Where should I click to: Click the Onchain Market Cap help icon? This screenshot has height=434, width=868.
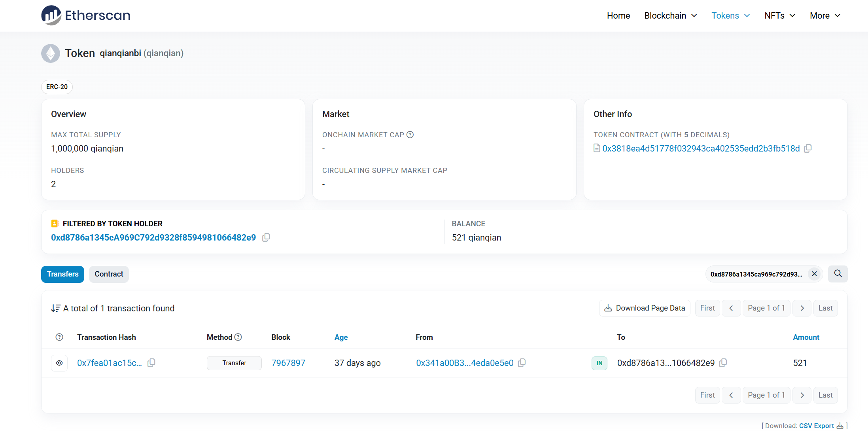pos(410,135)
